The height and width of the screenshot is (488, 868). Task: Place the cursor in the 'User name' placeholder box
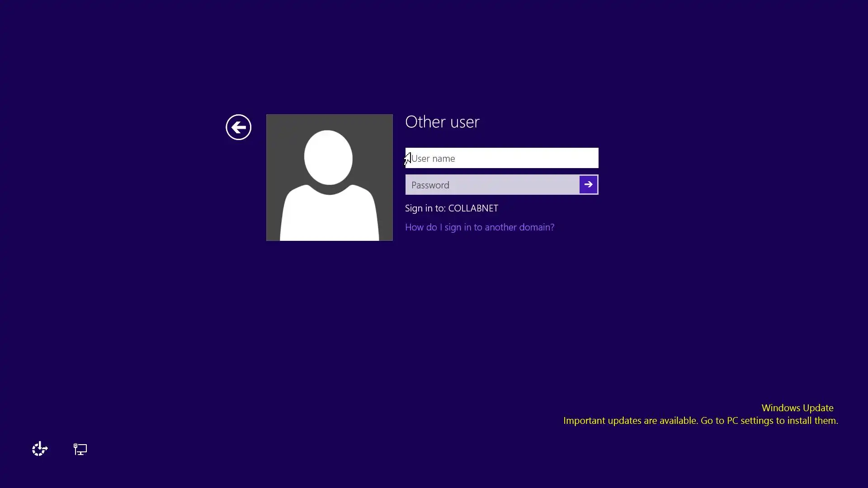501,158
